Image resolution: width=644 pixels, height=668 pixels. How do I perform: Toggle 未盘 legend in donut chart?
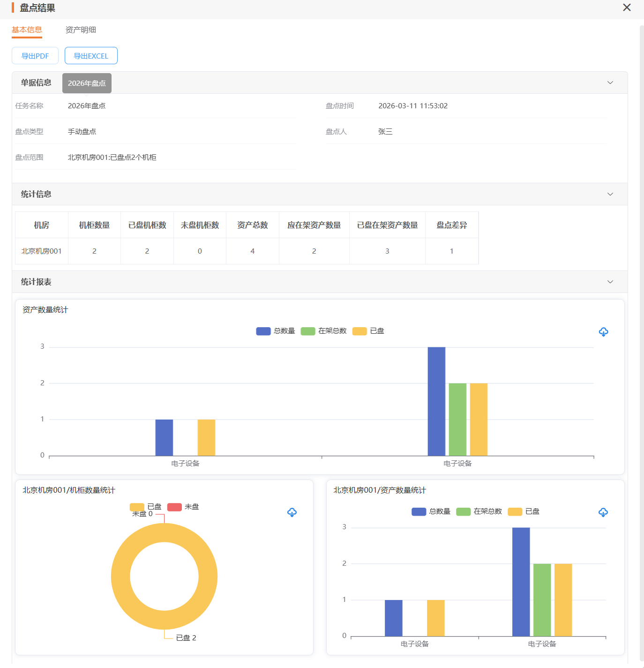(183, 507)
